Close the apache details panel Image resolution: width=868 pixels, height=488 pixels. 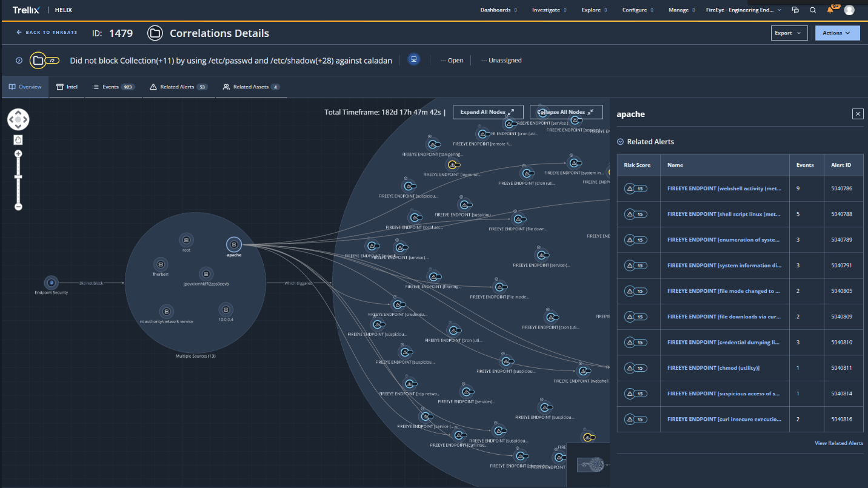pos(857,114)
